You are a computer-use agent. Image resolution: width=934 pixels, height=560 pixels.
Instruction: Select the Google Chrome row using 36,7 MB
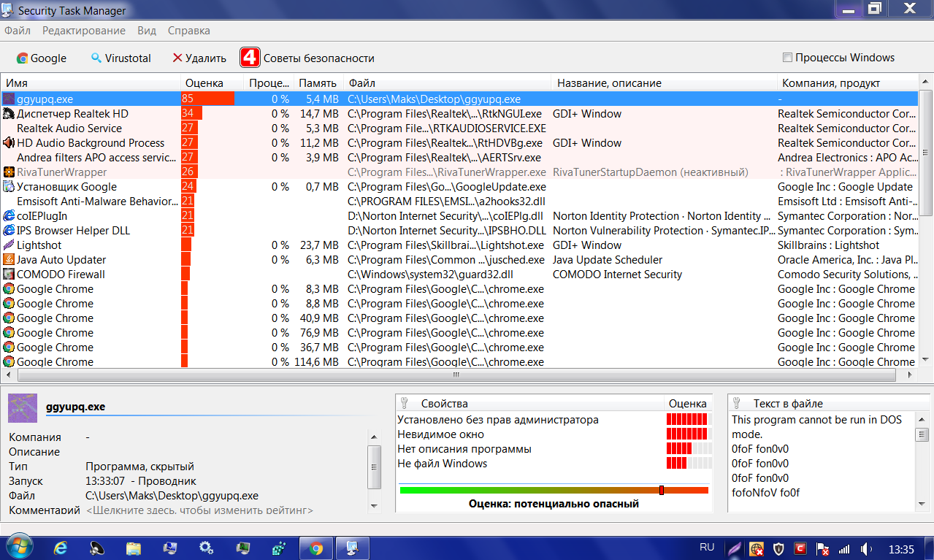click(459, 347)
